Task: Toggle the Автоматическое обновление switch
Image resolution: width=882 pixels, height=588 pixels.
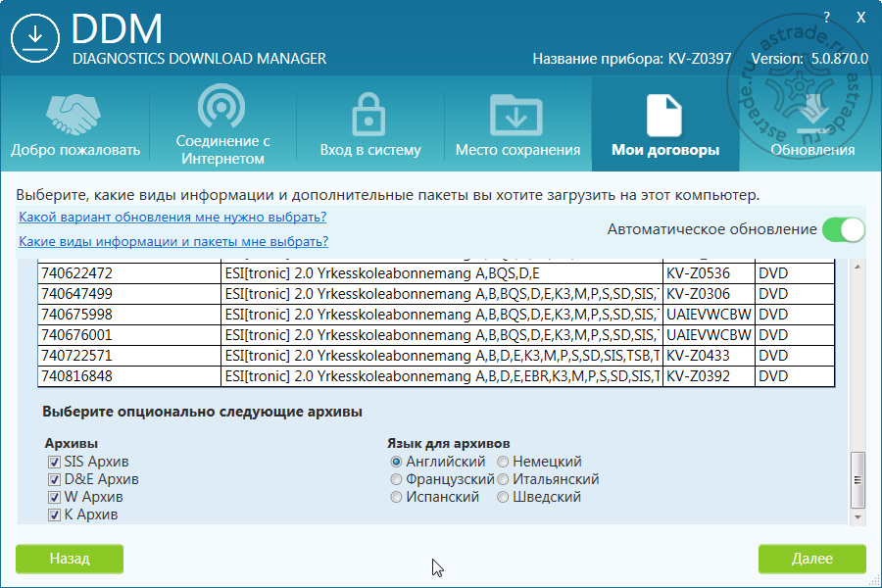Action: point(843,229)
